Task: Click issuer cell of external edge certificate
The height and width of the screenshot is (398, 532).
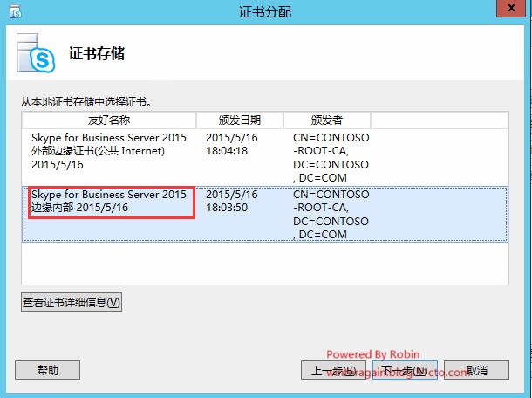Action: tap(331, 158)
